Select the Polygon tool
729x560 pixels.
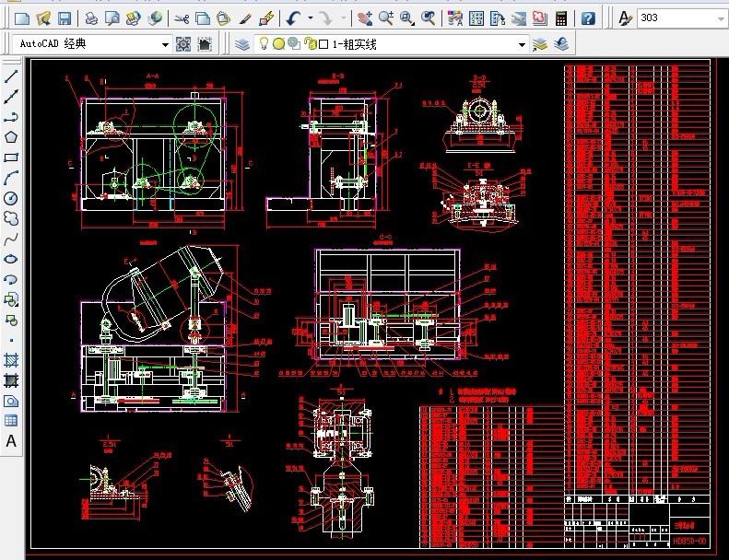click(x=11, y=137)
